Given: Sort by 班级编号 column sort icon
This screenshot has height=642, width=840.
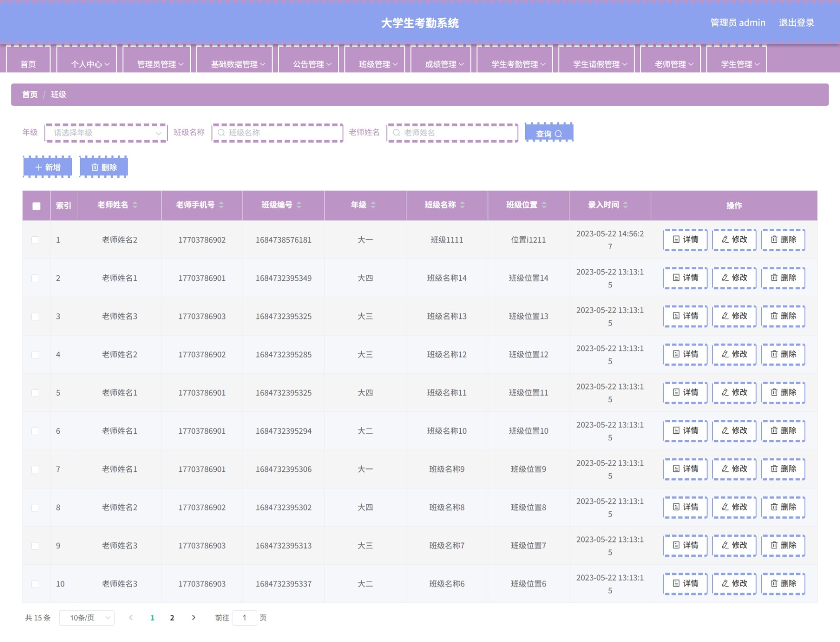Looking at the screenshot, I should (299, 205).
